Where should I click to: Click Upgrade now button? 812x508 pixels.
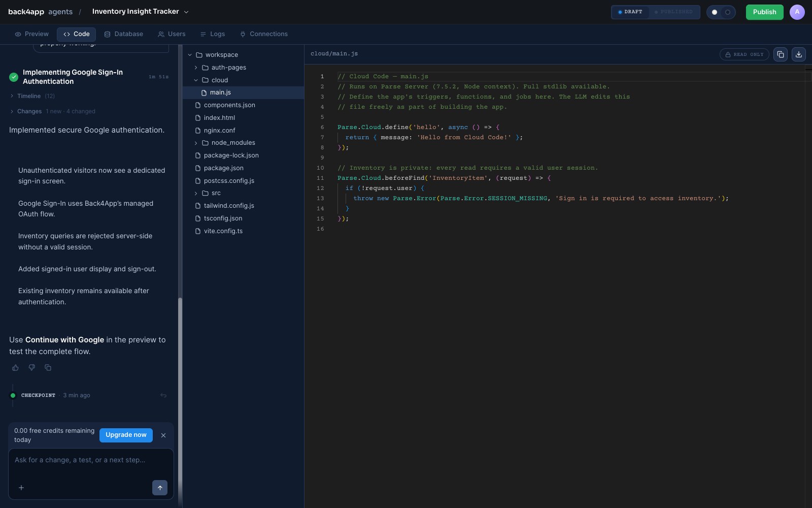pos(126,435)
